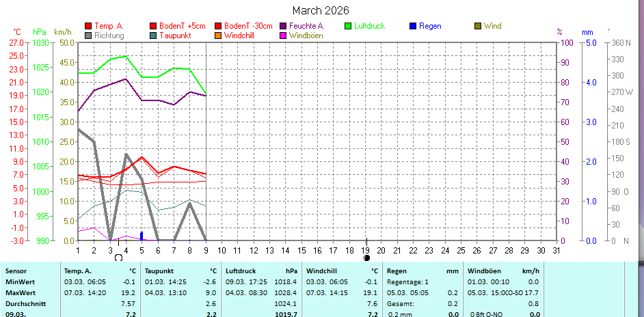This screenshot has height=317, width=644.
Task: Click the Regentage: 1 table cell
Action: [407, 281]
